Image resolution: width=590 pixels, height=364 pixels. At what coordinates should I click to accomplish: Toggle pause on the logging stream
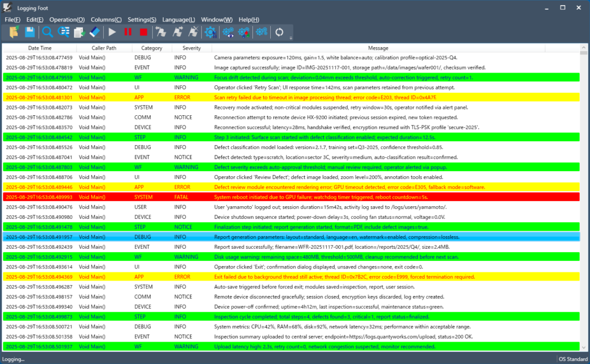[x=127, y=32]
